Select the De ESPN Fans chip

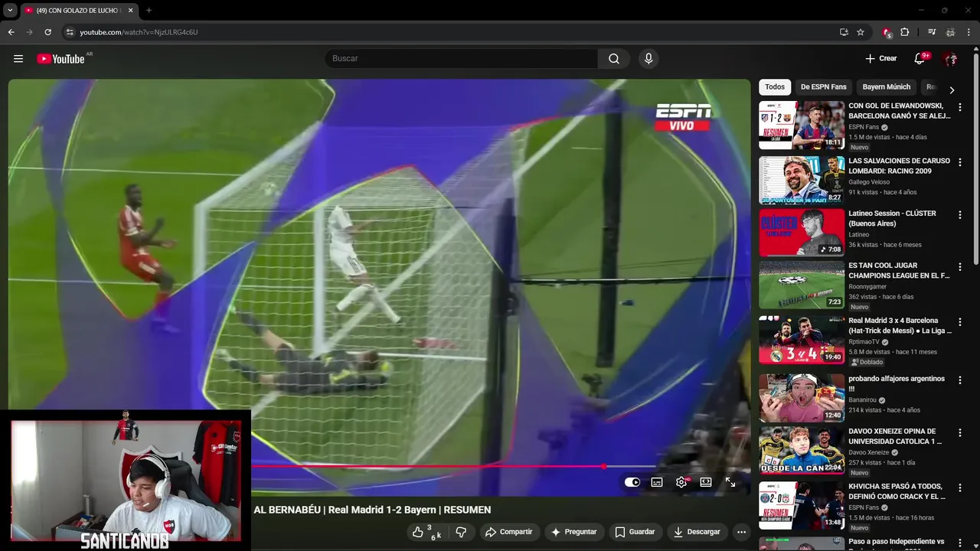[x=823, y=87]
